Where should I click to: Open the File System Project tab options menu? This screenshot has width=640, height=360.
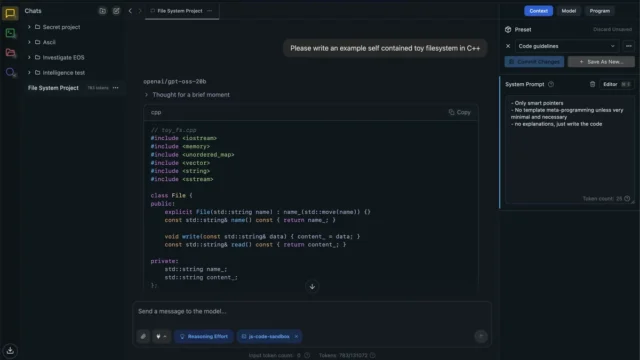pyautogui.click(x=210, y=11)
